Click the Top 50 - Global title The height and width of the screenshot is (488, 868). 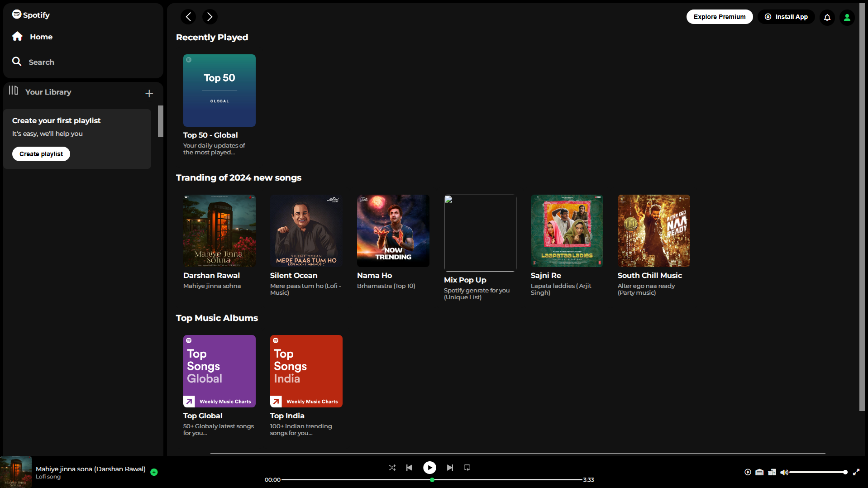coord(210,135)
